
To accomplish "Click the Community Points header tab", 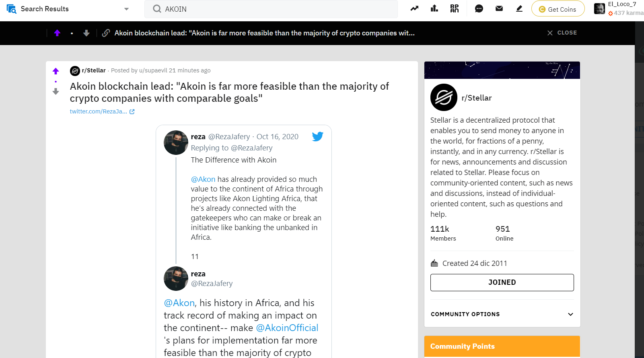I will [463, 346].
